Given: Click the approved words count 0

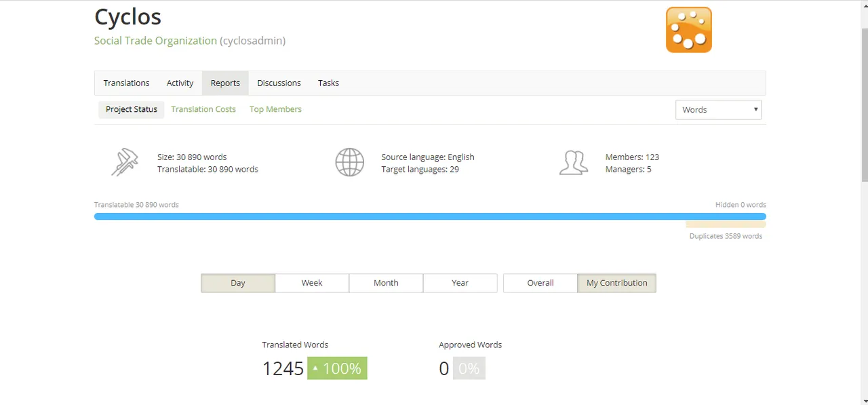Looking at the screenshot, I should [444, 368].
